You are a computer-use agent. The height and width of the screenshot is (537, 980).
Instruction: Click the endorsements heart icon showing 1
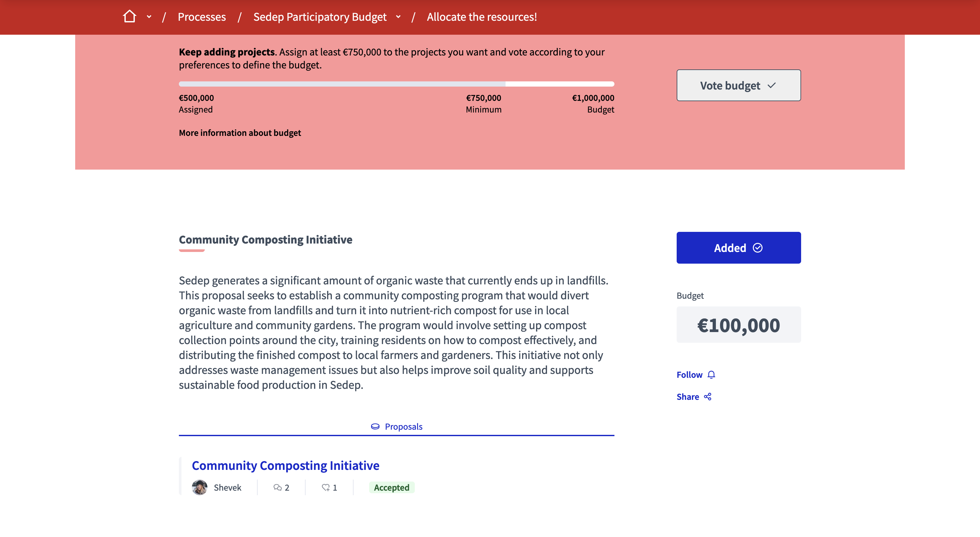click(326, 487)
